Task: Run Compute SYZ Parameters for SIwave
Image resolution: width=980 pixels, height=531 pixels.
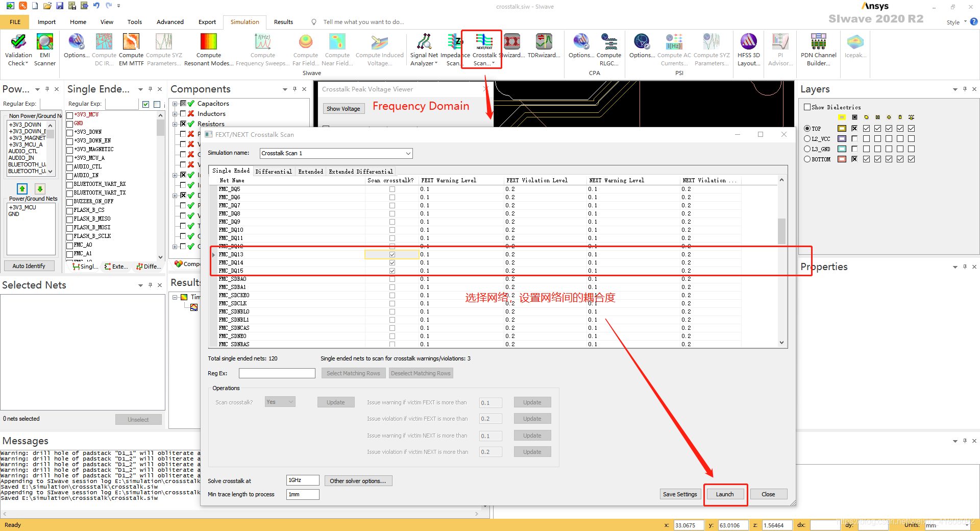Action: [x=164, y=50]
